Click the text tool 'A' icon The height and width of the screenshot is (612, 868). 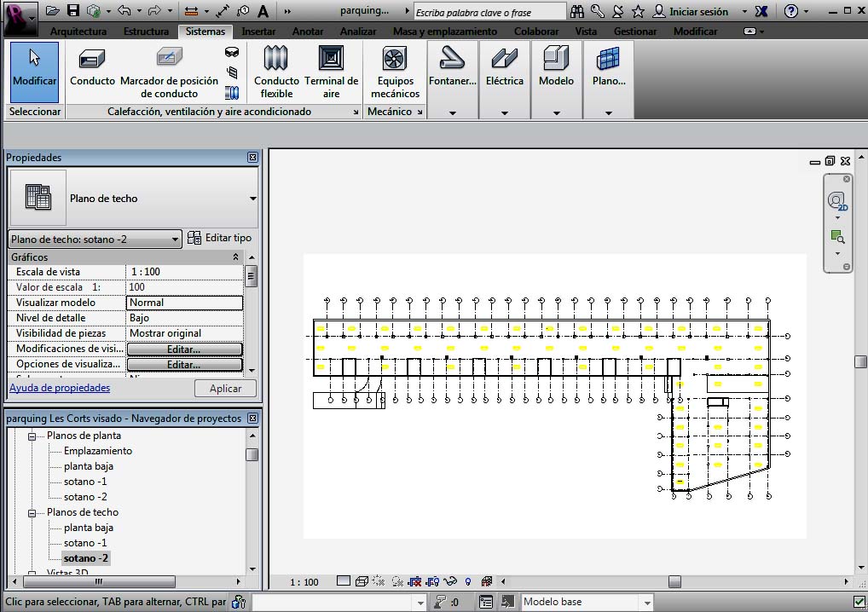(263, 11)
